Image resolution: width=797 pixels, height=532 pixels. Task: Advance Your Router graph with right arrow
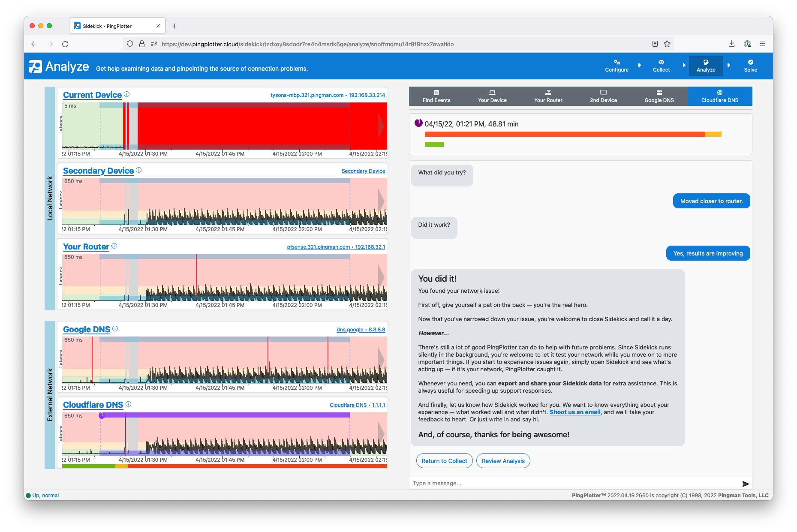[381, 277]
